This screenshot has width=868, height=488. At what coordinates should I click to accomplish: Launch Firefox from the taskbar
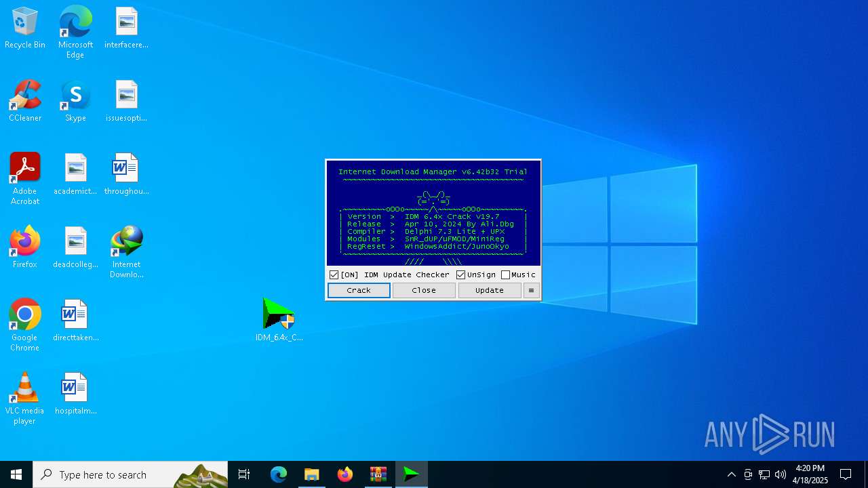click(x=345, y=474)
